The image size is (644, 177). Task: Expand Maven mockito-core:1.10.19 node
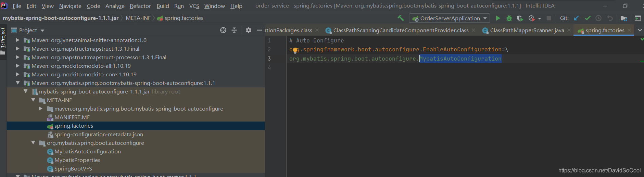point(17,74)
